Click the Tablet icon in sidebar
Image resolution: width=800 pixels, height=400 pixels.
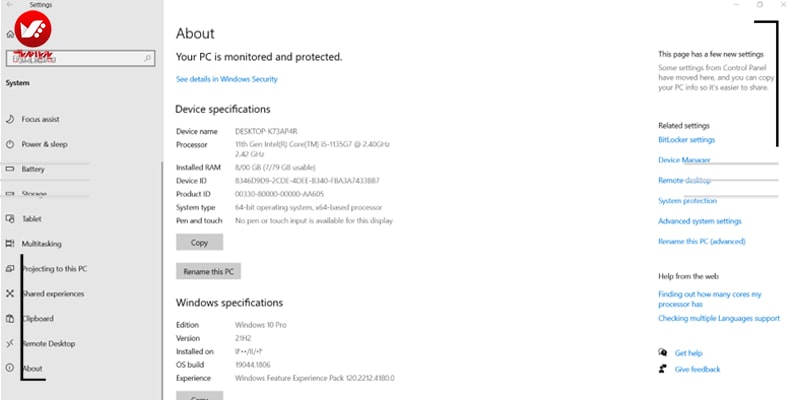pyautogui.click(x=10, y=219)
